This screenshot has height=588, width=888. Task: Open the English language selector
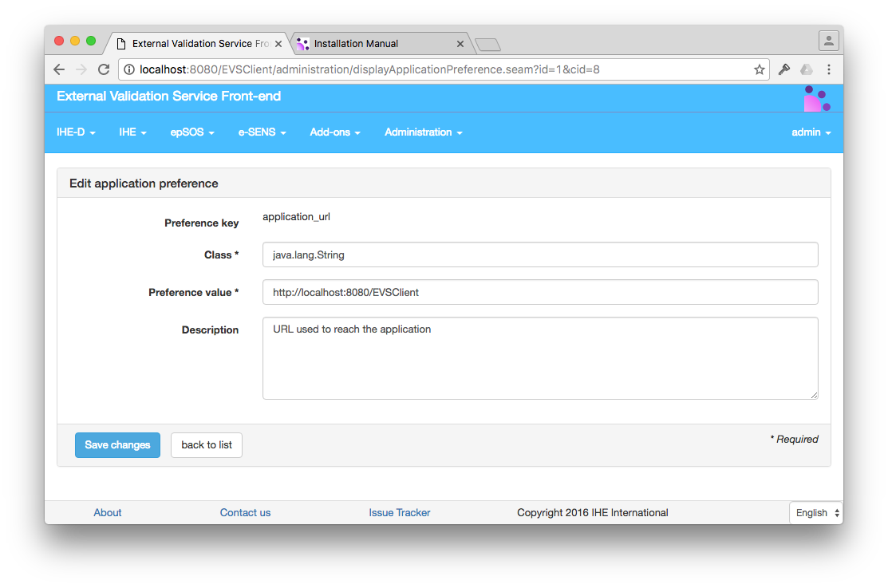click(x=815, y=512)
